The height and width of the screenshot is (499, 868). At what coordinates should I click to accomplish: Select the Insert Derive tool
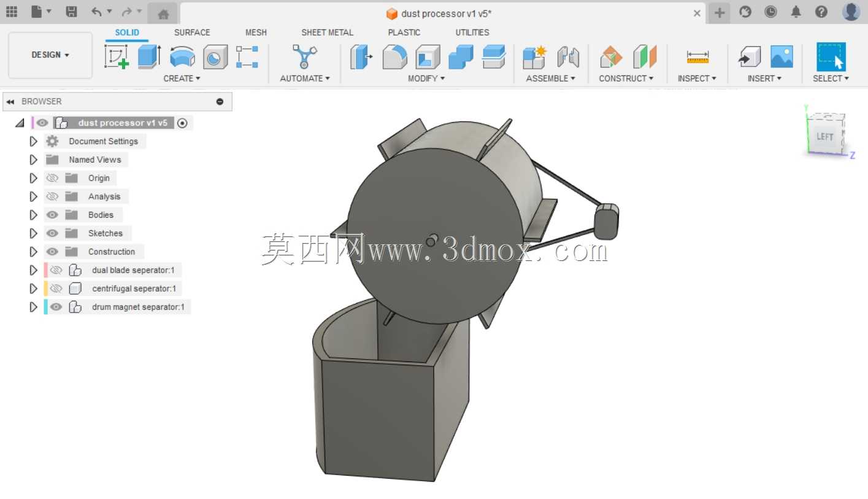[749, 57]
